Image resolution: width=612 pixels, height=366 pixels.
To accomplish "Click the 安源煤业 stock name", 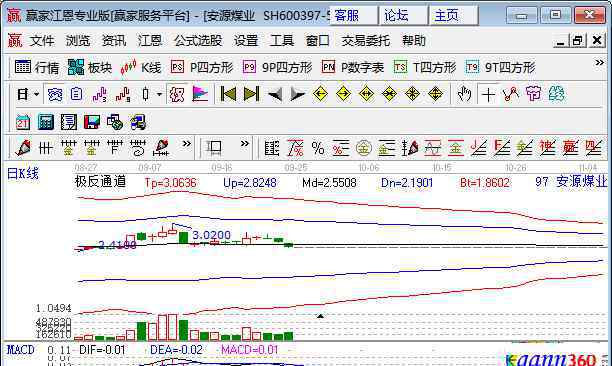I will click(x=582, y=181).
